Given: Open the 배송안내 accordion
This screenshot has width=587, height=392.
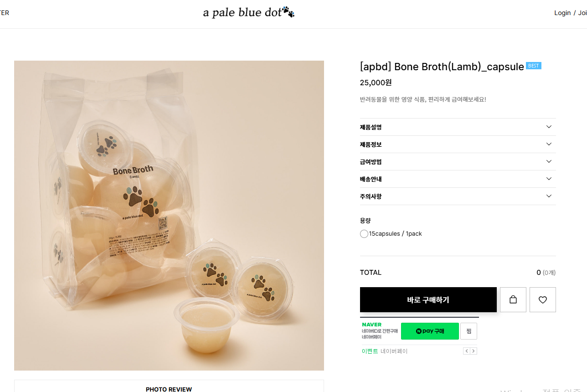Looking at the screenshot, I should tap(458, 179).
